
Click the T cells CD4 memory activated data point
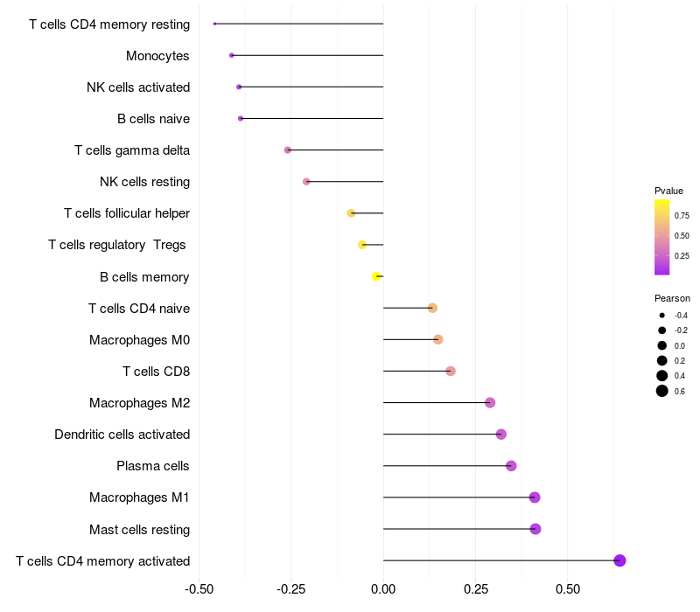pyautogui.click(x=619, y=560)
